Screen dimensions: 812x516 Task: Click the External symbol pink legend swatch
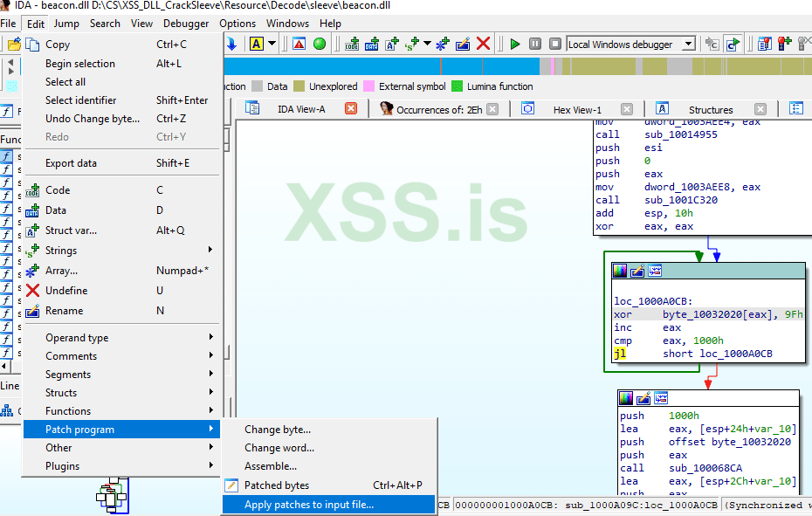(x=368, y=86)
